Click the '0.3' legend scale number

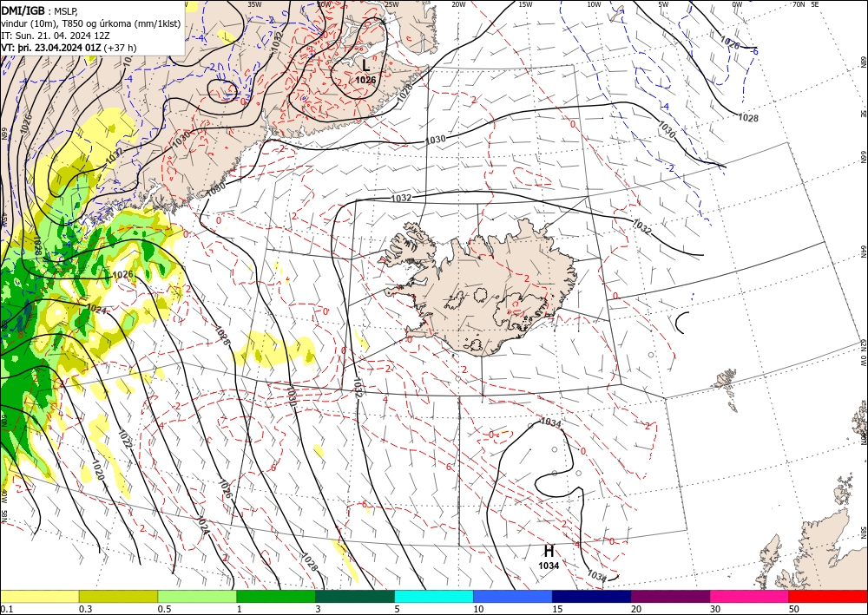tap(85, 609)
